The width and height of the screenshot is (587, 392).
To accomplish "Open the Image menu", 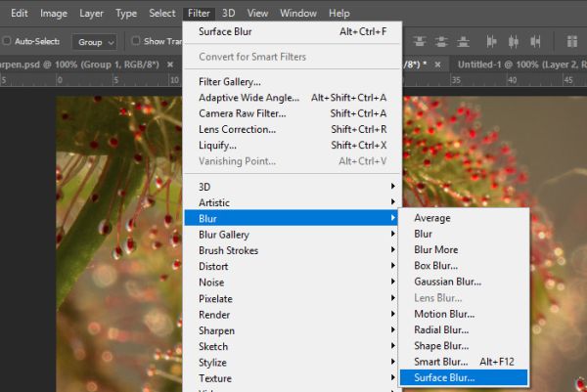I will (x=54, y=14).
